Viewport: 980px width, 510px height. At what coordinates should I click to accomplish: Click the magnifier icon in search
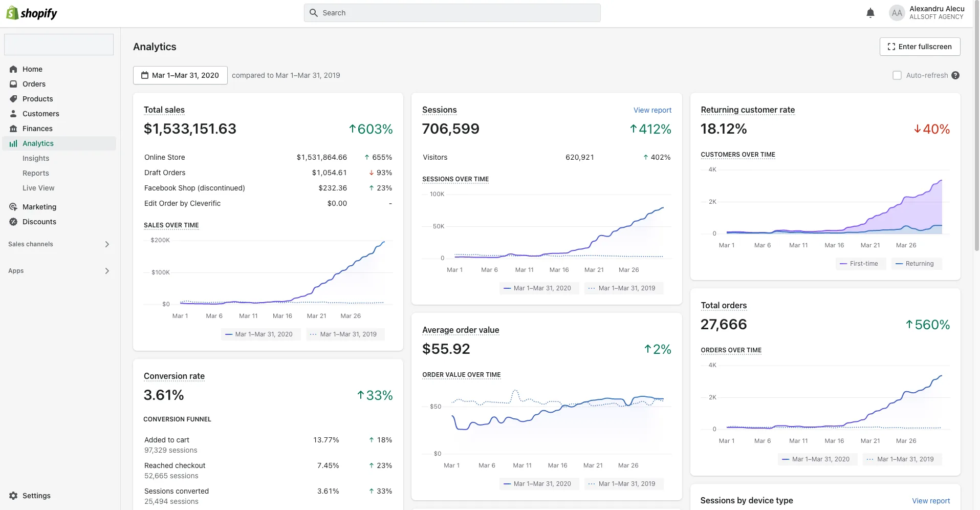[314, 13]
